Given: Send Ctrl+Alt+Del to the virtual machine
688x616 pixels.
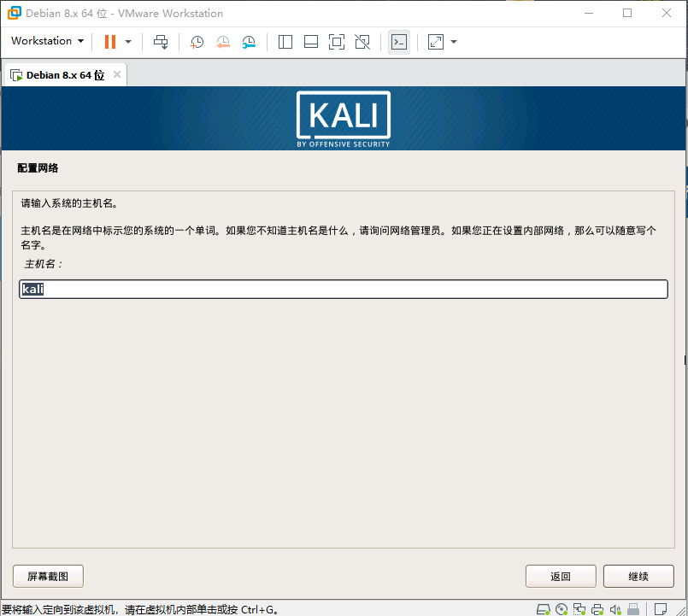Looking at the screenshot, I should [161, 42].
